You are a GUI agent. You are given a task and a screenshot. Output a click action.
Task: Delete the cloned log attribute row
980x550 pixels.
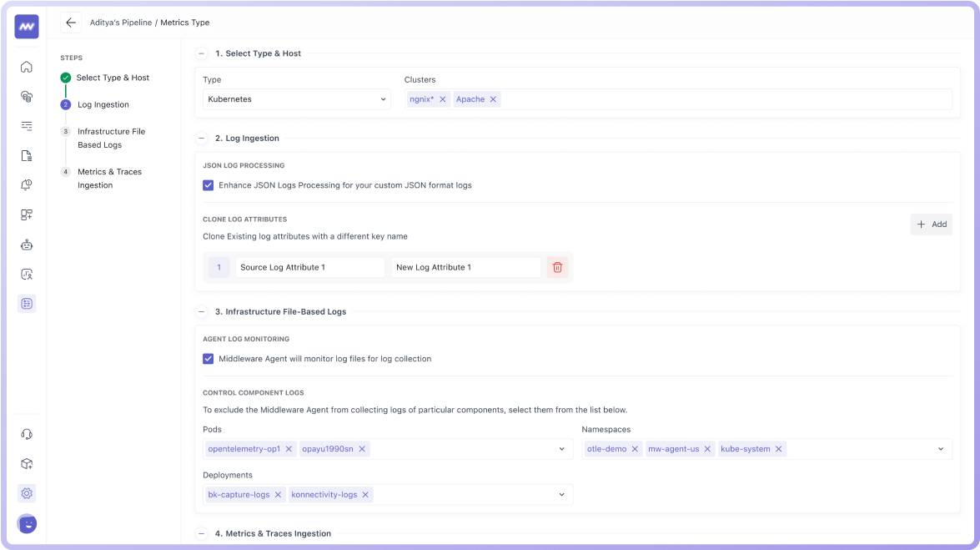pos(557,268)
